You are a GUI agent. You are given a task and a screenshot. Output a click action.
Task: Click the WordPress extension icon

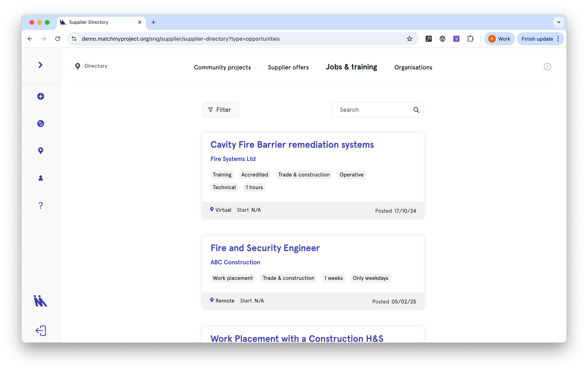tap(443, 39)
